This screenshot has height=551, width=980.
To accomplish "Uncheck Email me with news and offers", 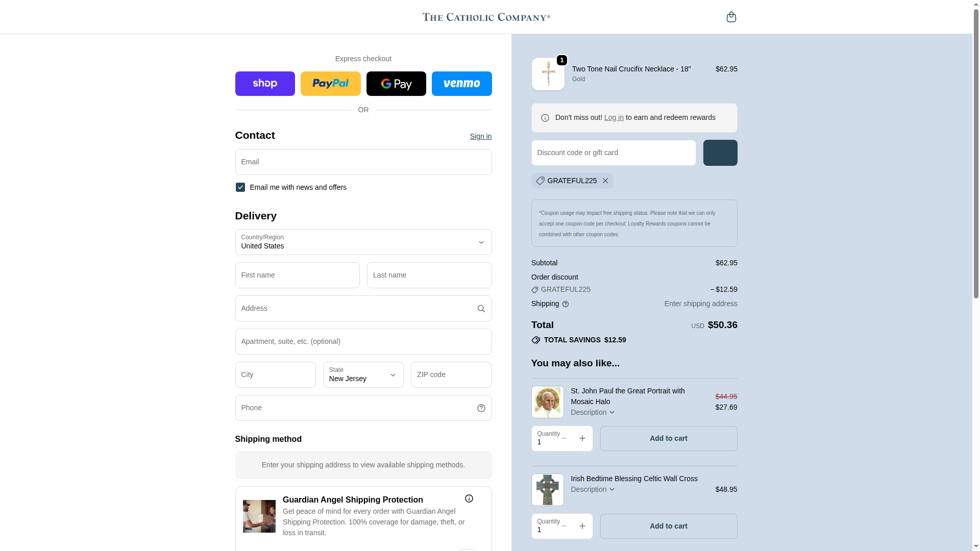I will (x=240, y=187).
